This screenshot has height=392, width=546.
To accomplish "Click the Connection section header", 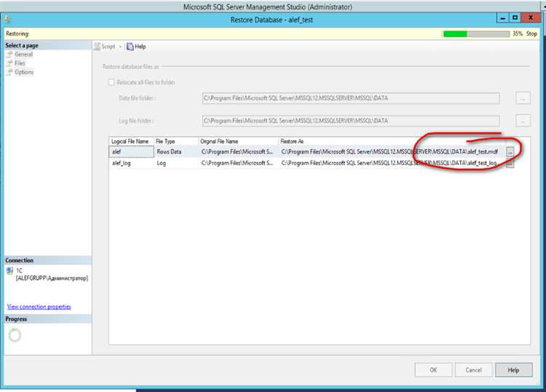I will click(x=48, y=260).
